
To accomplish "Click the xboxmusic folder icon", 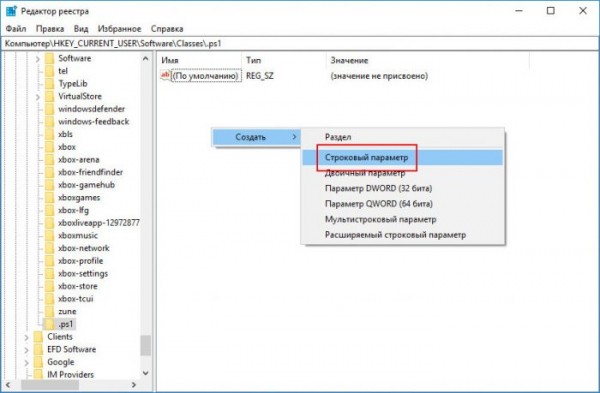I will [x=49, y=235].
